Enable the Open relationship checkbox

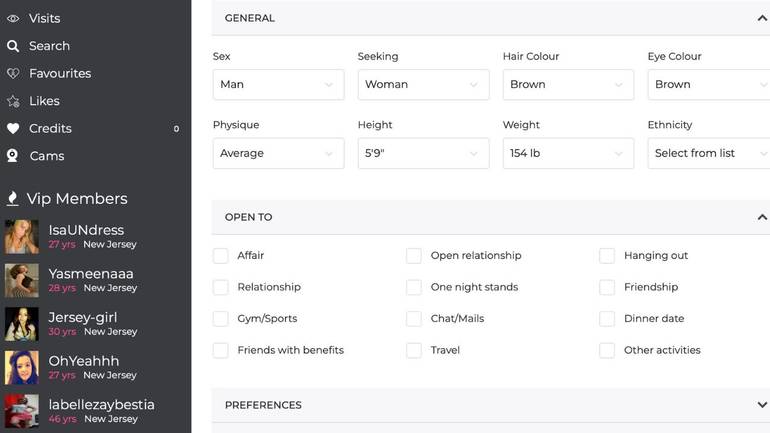414,256
